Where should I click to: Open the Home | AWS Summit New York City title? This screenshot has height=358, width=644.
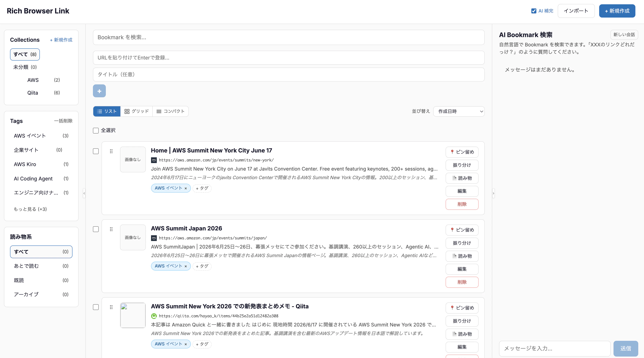211,151
